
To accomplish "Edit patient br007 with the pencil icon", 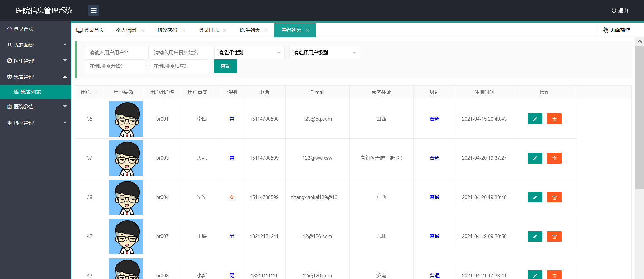I will click(x=535, y=236).
